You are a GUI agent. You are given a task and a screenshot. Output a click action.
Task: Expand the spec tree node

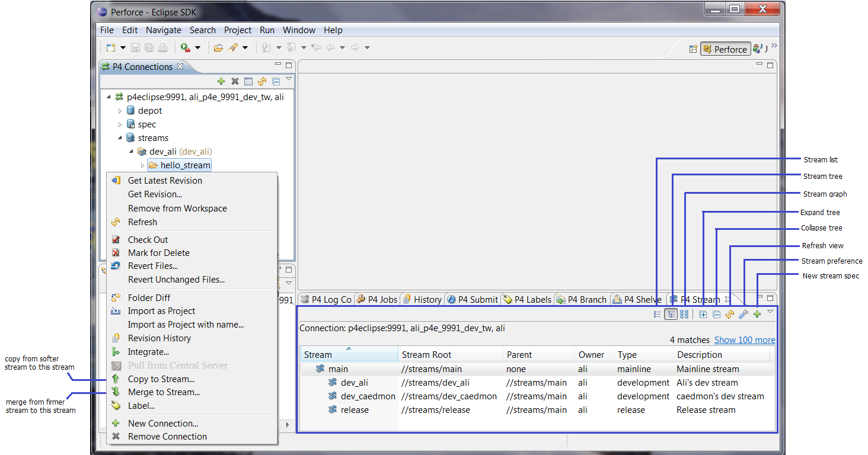(x=120, y=124)
